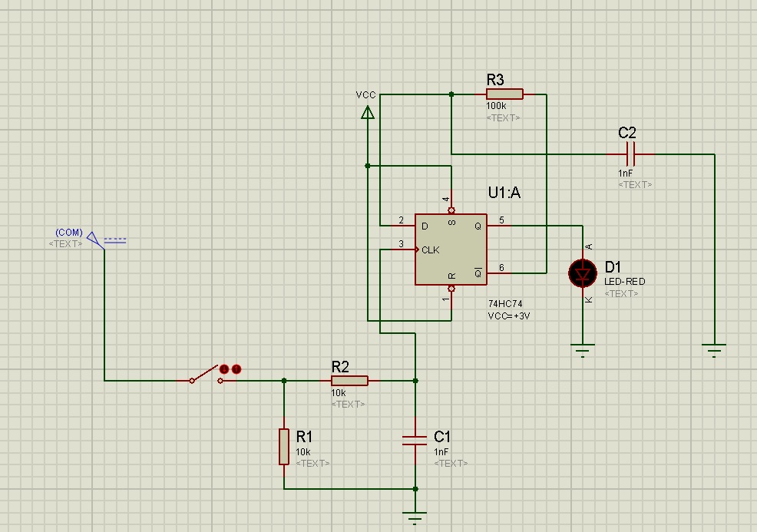The image size is (757, 532).
Task: Click the COM probe terminal symbol
Action: [96, 240]
